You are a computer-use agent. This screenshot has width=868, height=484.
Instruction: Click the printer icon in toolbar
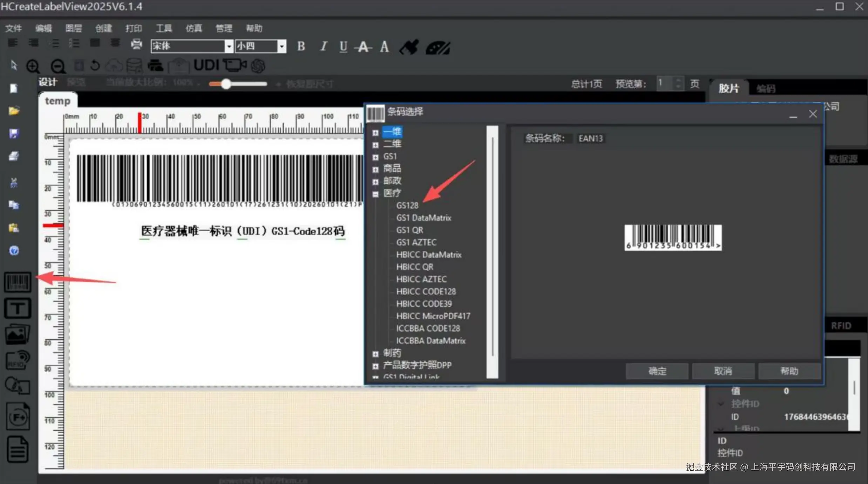(136, 44)
